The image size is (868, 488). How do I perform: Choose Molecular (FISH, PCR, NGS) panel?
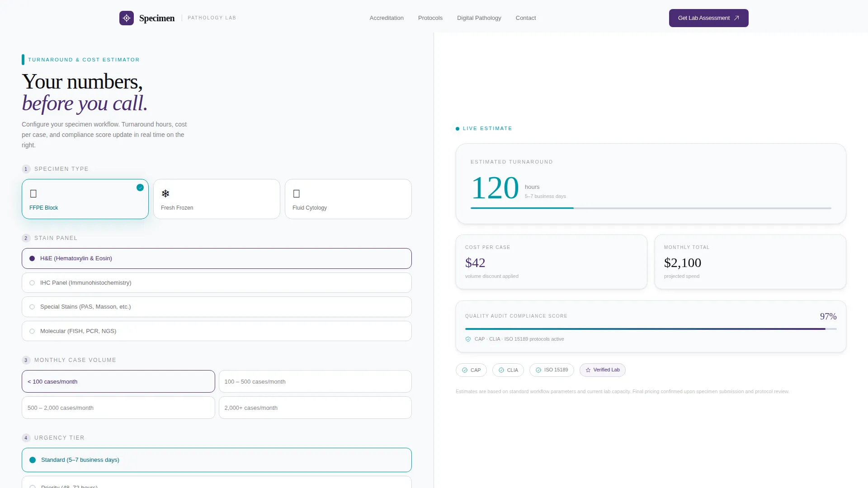point(217,331)
